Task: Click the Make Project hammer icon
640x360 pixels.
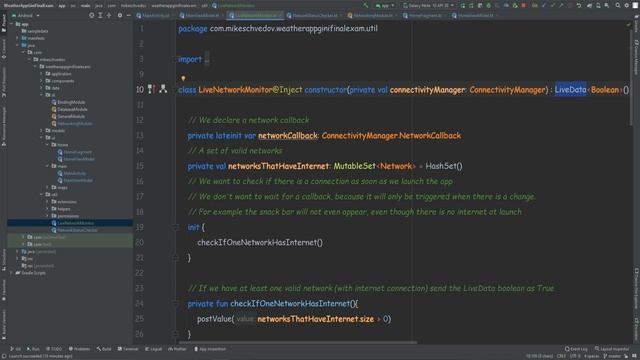Action: coord(366,5)
